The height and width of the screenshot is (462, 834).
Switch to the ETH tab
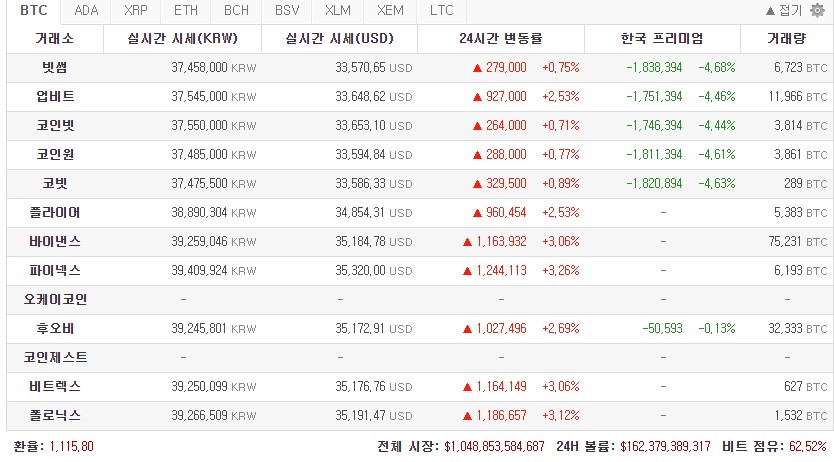[x=186, y=10]
